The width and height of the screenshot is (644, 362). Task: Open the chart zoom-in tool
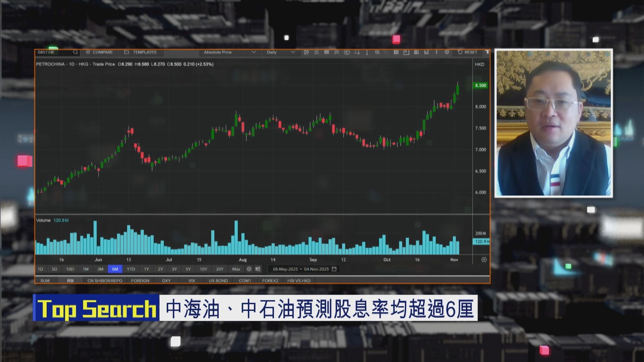[377, 53]
